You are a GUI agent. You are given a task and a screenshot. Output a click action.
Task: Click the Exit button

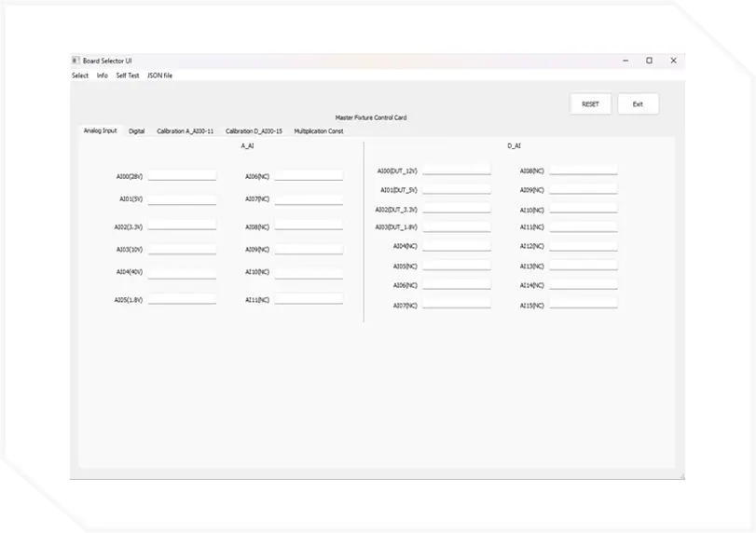tap(638, 104)
